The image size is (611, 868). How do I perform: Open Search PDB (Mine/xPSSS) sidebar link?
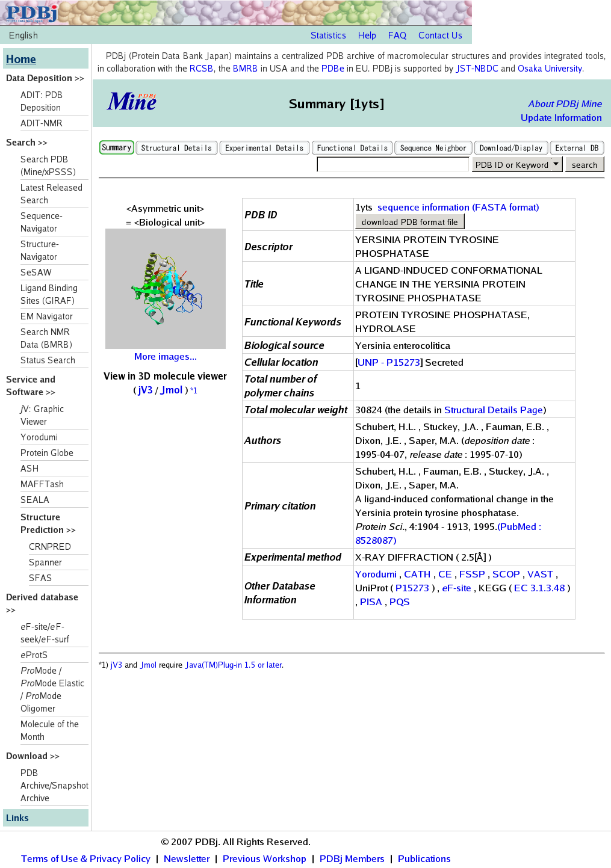48,165
